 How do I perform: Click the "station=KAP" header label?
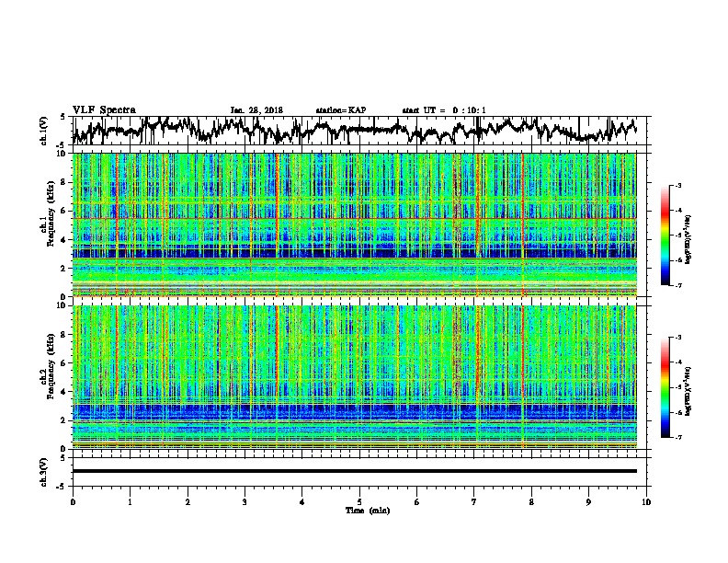[341, 110]
